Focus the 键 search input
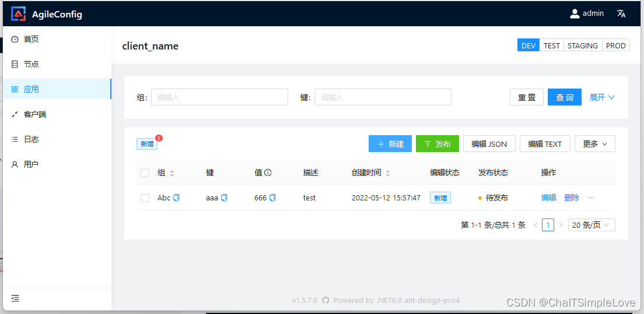The image size is (644, 314). (383, 97)
